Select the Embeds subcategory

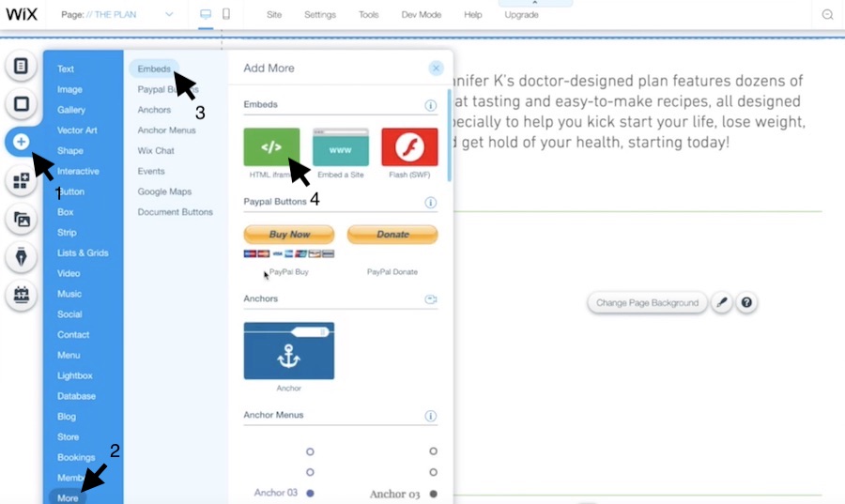pyautogui.click(x=154, y=69)
